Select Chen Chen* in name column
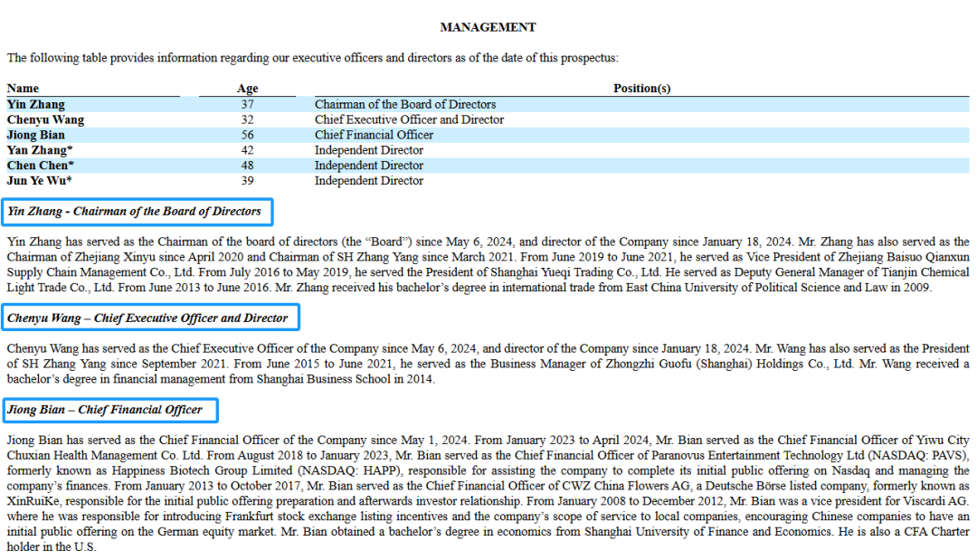The image size is (977, 560). pos(41,166)
